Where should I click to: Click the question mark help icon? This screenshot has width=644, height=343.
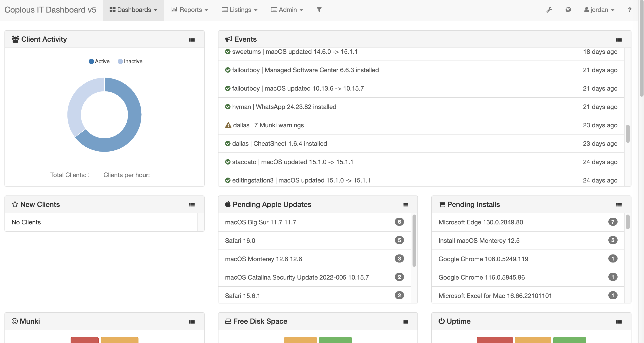pyautogui.click(x=629, y=10)
